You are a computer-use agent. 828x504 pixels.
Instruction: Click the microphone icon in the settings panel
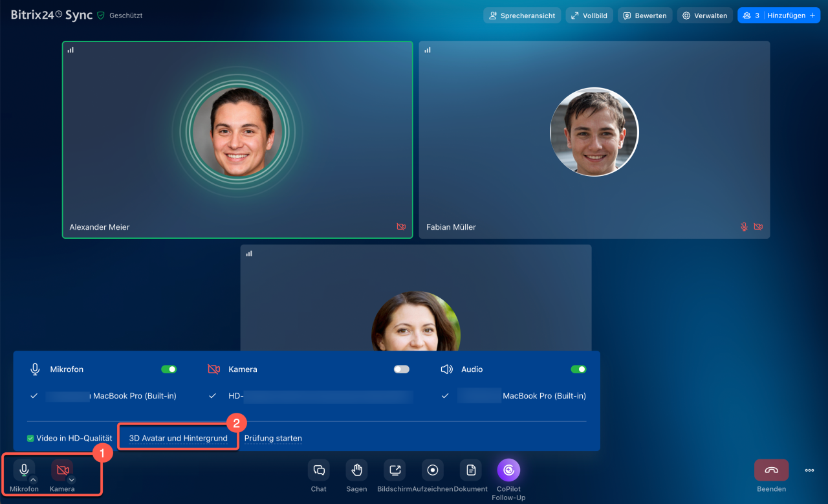click(36, 369)
